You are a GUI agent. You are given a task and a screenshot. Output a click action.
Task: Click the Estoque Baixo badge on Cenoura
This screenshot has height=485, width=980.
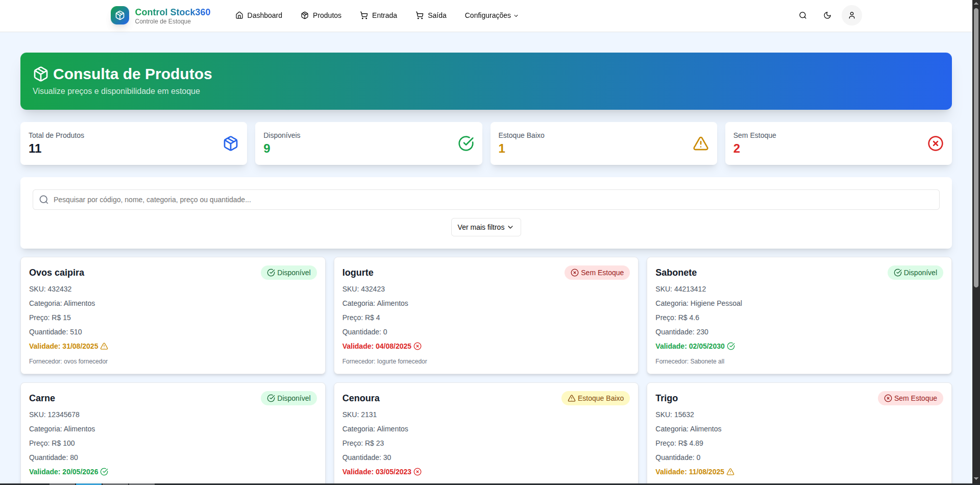tap(595, 398)
